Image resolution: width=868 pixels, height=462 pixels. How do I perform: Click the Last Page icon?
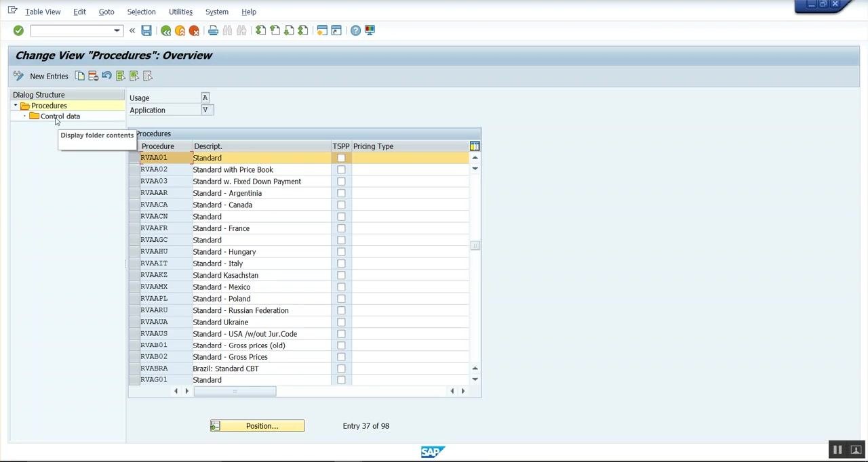click(303, 30)
